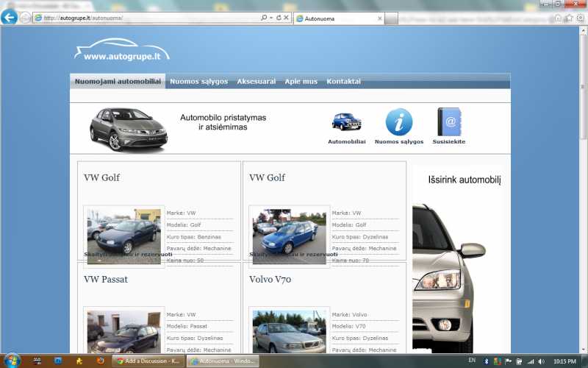Open Apie mus menu item
The height and width of the screenshot is (368, 588).
[x=301, y=81]
